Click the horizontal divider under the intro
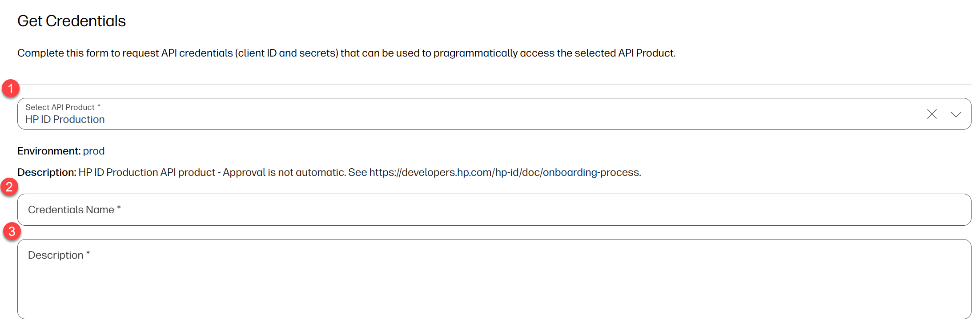 (494, 84)
